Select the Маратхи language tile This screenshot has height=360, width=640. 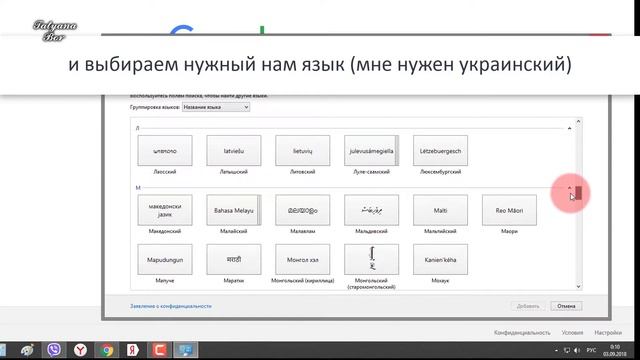tap(234, 260)
